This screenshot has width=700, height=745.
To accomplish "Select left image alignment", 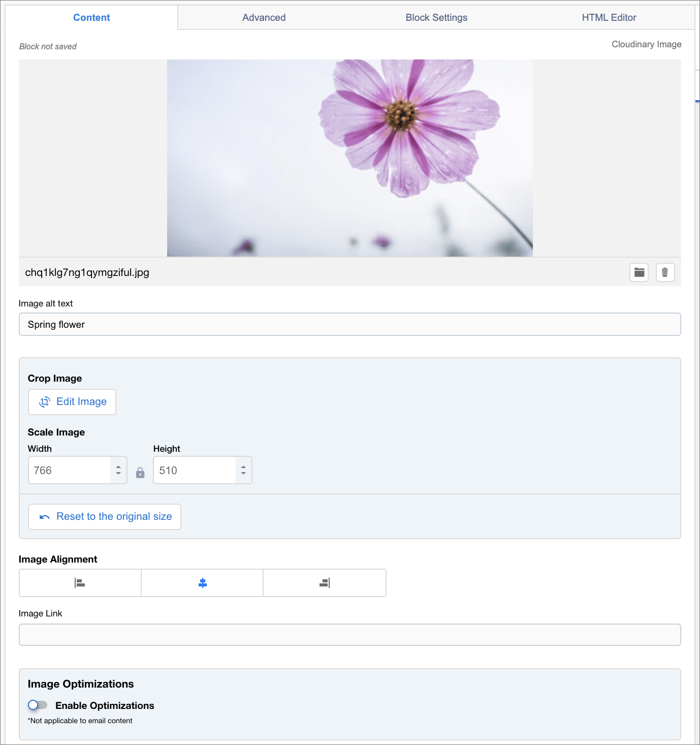I will coord(80,583).
